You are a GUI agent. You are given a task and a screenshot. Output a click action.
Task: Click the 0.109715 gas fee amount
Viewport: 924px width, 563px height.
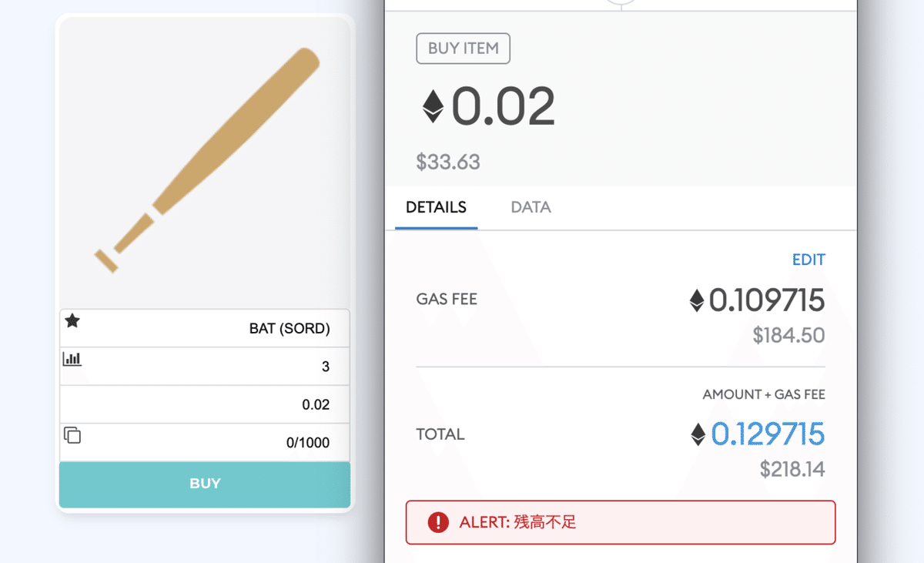click(x=766, y=300)
